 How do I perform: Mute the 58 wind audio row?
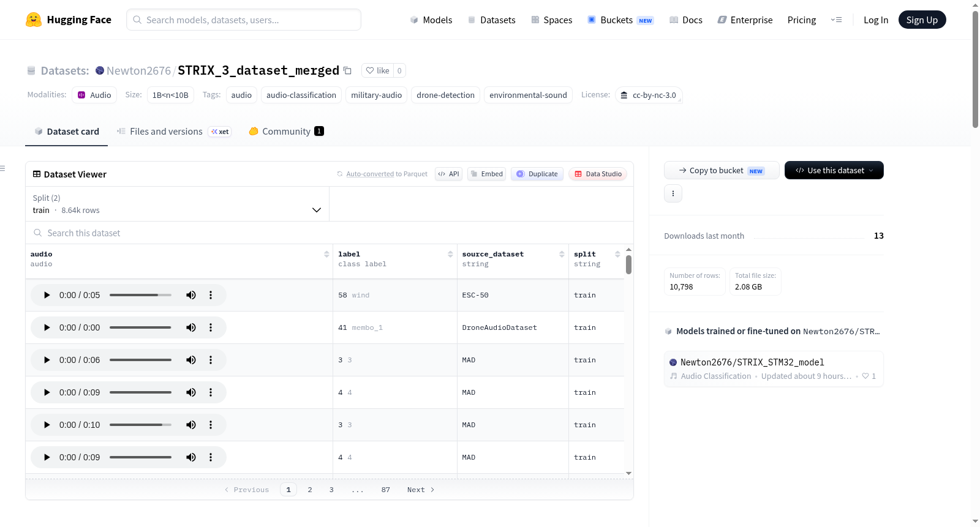tap(191, 295)
